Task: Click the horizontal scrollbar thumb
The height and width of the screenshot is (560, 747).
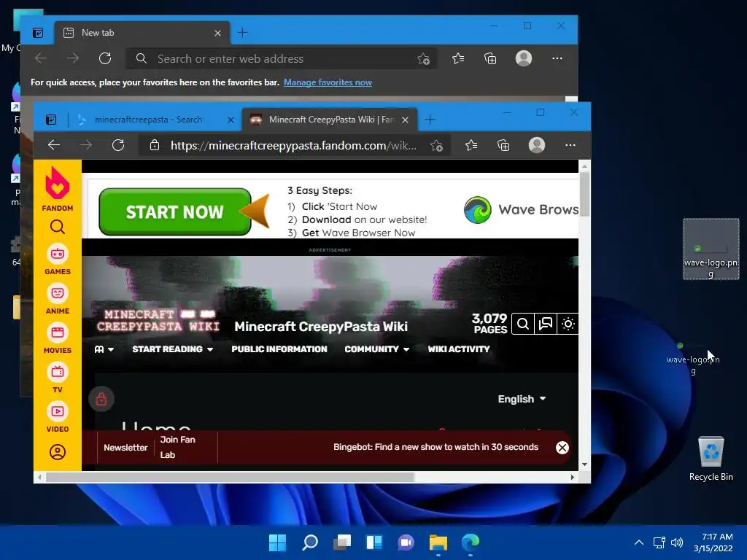Action: [230, 477]
